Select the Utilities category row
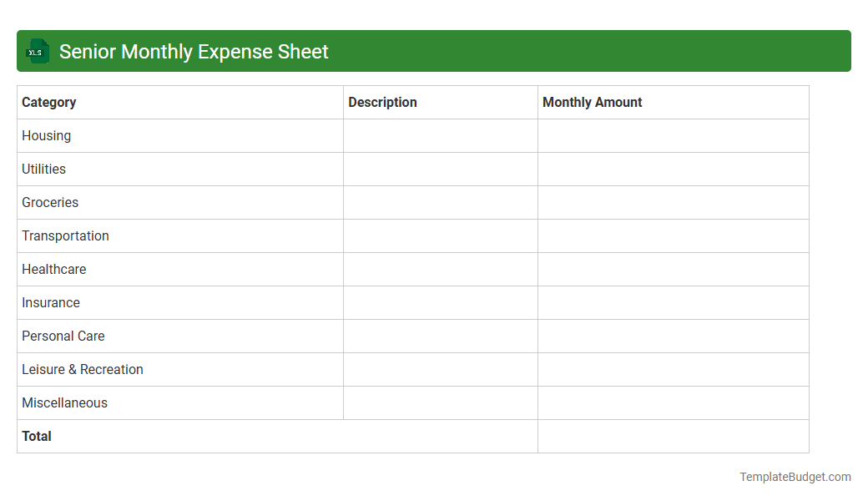868x501 pixels. click(x=43, y=169)
